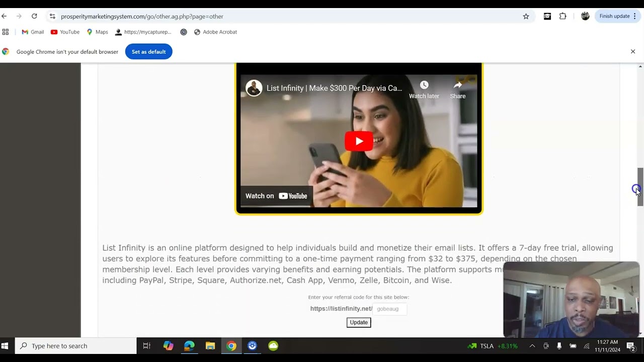This screenshot has height=362, width=644.
Task: Go forward to the next page
Action: (x=19, y=16)
